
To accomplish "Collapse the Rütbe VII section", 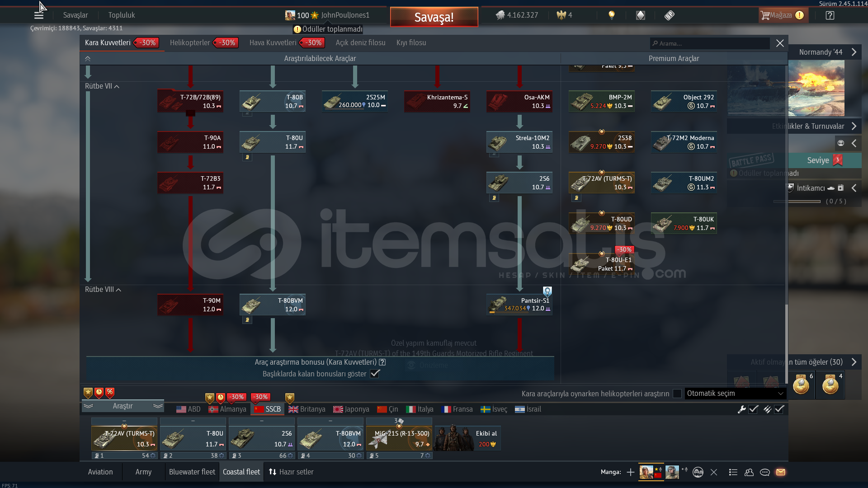I will [x=102, y=86].
